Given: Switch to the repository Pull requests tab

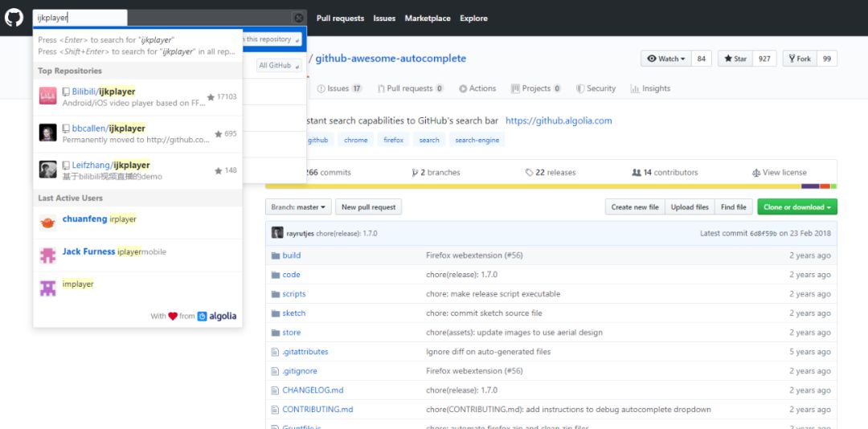Looking at the screenshot, I should click(410, 88).
